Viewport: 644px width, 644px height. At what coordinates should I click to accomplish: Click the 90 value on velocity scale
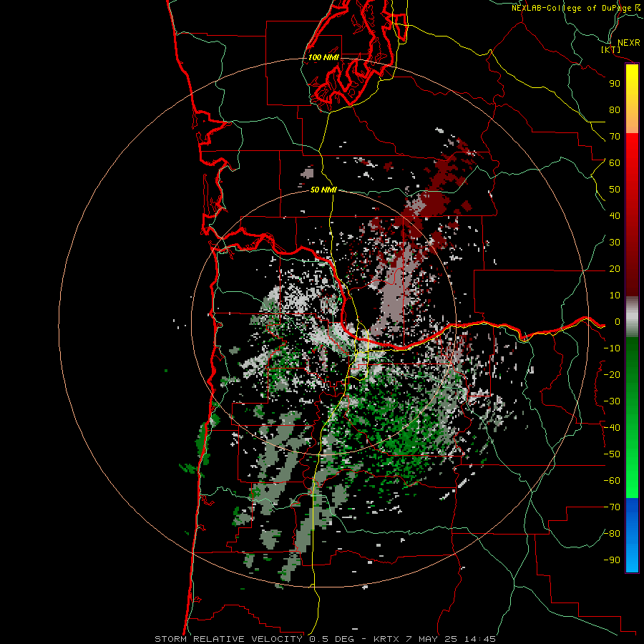click(615, 84)
